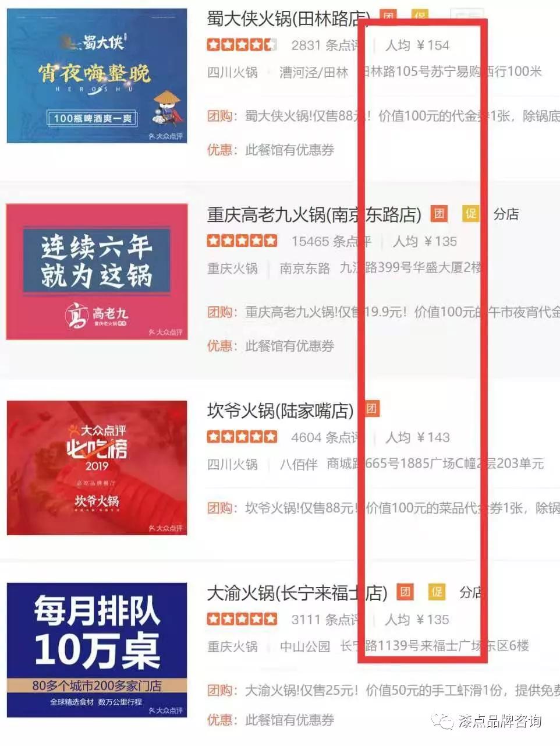This screenshot has height=746, width=560.
Task: Open 大渝火锅(长宁来福士店) title link
Action: pyautogui.click(x=297, y=593)
